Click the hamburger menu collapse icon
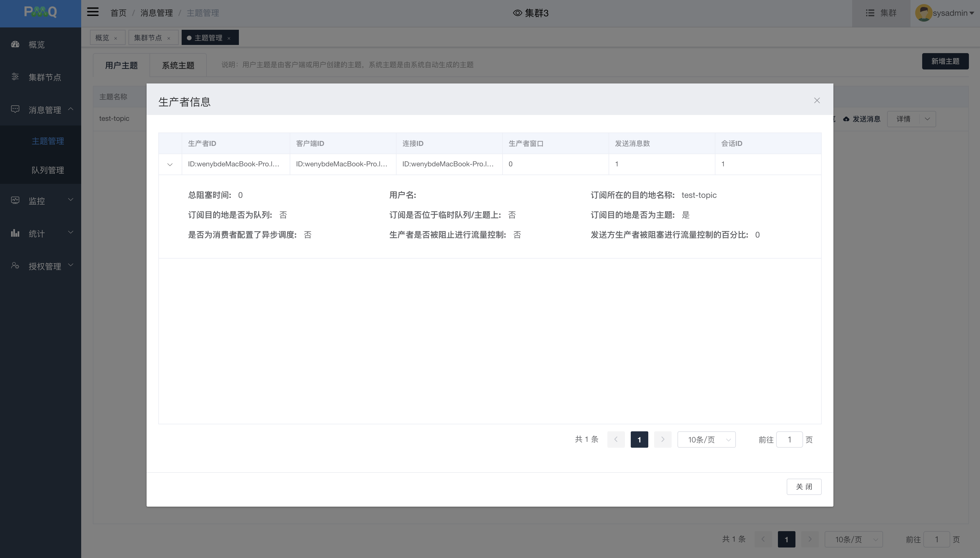The width and height of the screenshot is (980, 558). [x=93, y=12]
